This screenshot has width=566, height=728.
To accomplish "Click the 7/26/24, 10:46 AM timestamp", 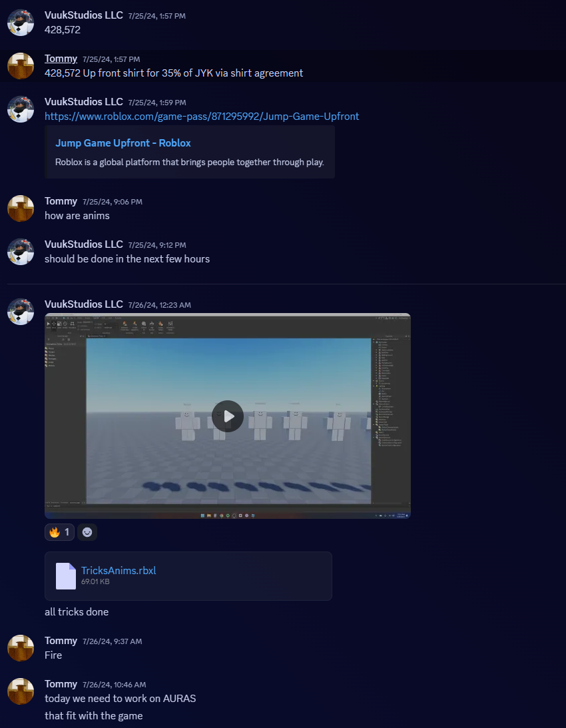I will coord(115,685).
